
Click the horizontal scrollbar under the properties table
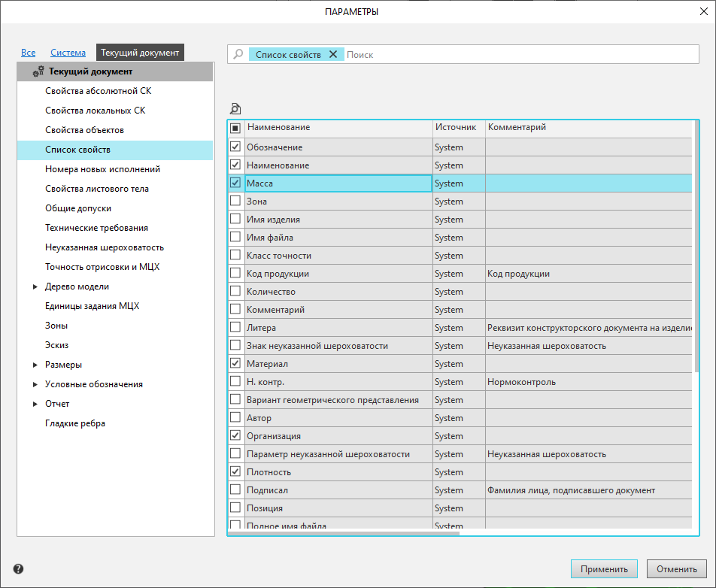pos(344,533)
